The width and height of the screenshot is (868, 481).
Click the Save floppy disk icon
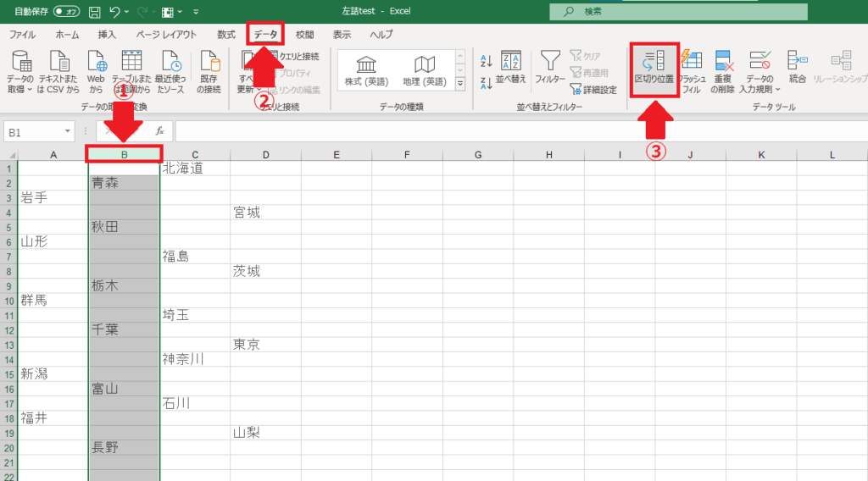95,12
